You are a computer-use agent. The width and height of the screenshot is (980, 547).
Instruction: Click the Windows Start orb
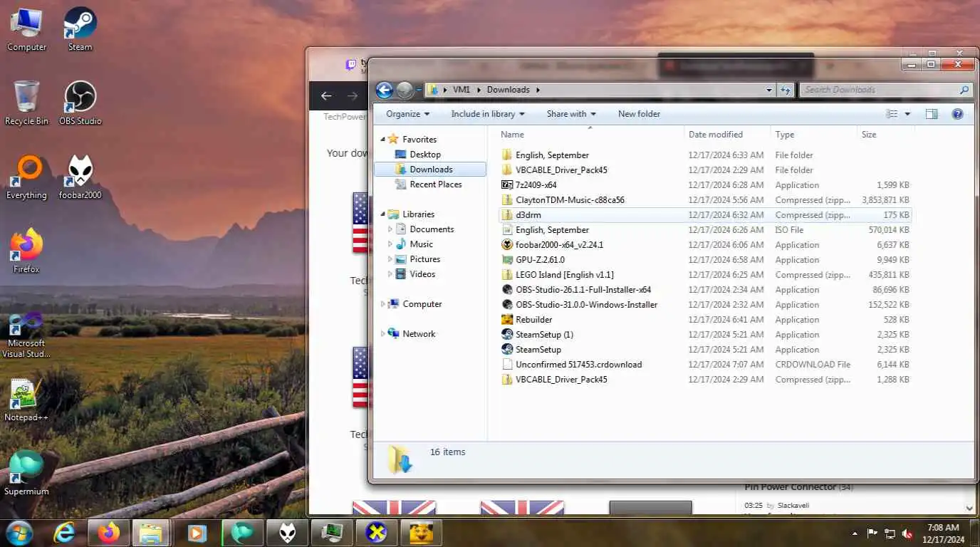(x=19, y=533)
